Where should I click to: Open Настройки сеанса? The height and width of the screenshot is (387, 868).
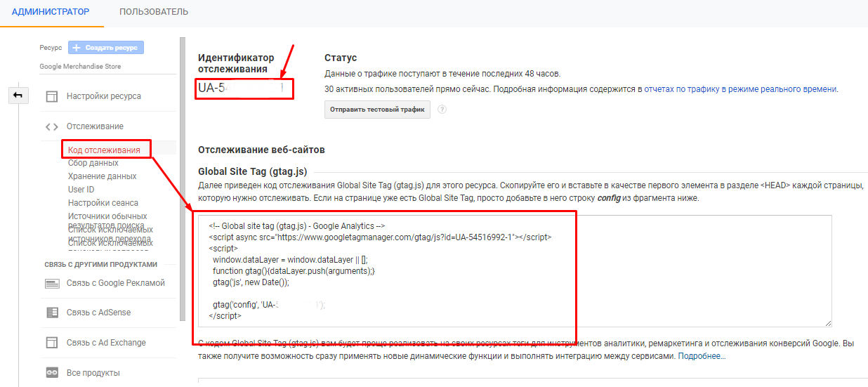pos(103,203)
